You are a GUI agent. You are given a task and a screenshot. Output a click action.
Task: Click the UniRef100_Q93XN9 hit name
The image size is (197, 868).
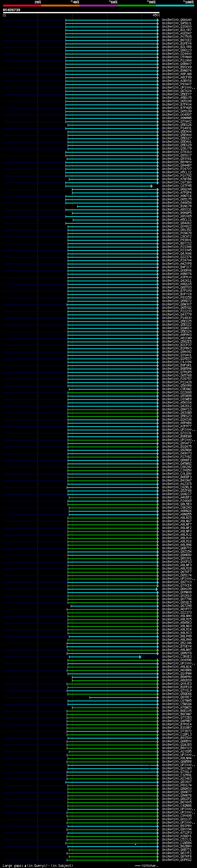coord(177,412)
